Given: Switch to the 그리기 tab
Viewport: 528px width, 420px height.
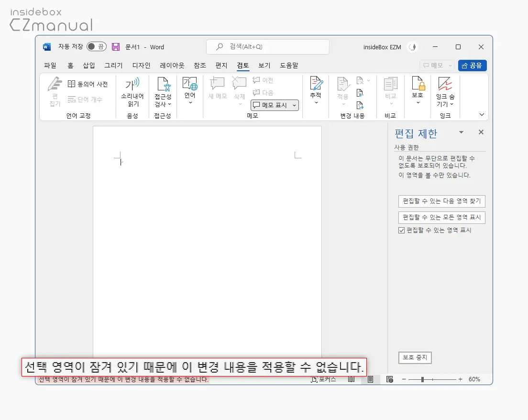Looking at the screenshot, I should (113, 66).
